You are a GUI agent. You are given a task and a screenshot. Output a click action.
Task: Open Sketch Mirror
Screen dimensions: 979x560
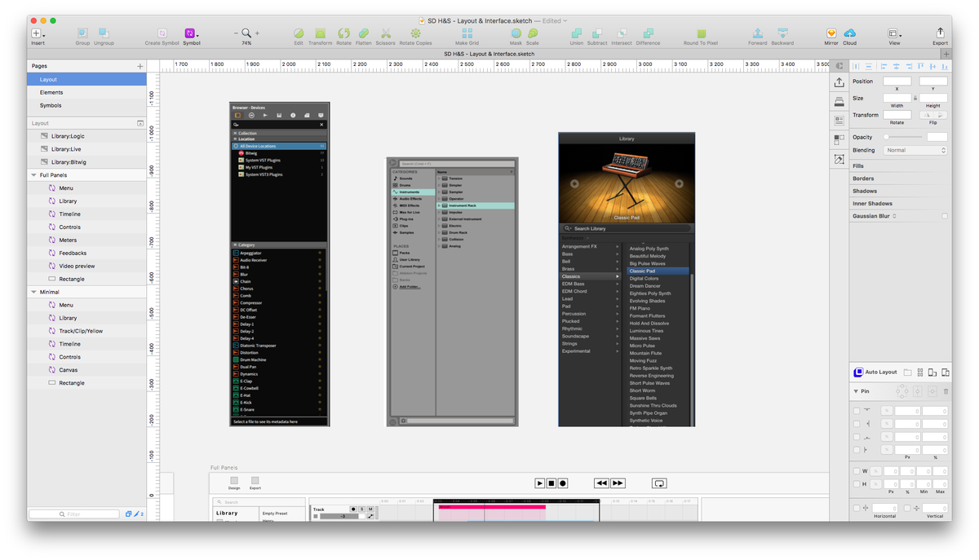pos(831,34)
